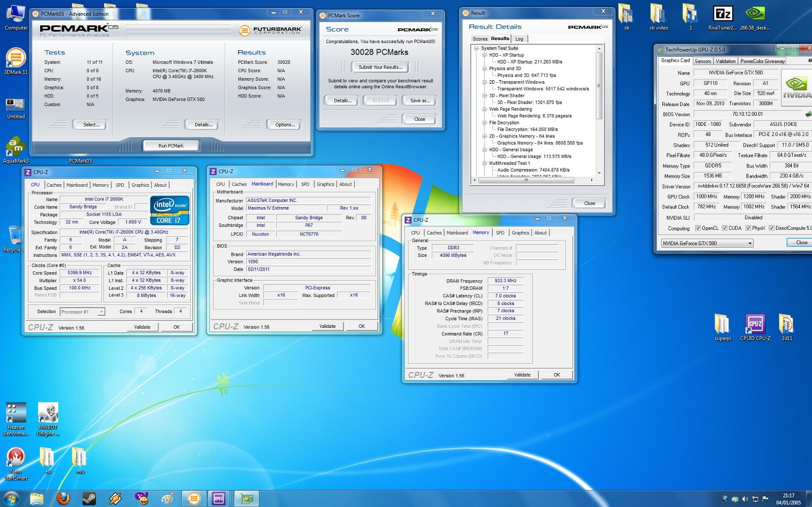812x507 pixels.
Task: Open Paint from the taskbar
Action: 168,499
